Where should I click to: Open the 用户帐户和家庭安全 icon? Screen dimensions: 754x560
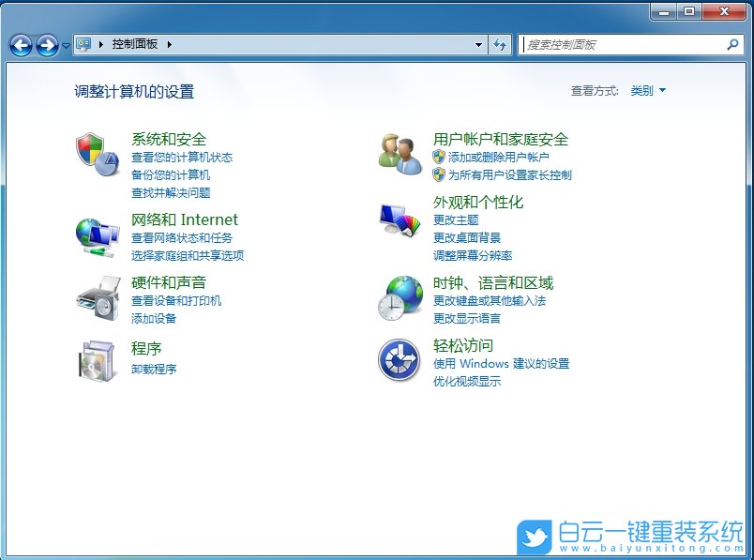tap(400, 156)
